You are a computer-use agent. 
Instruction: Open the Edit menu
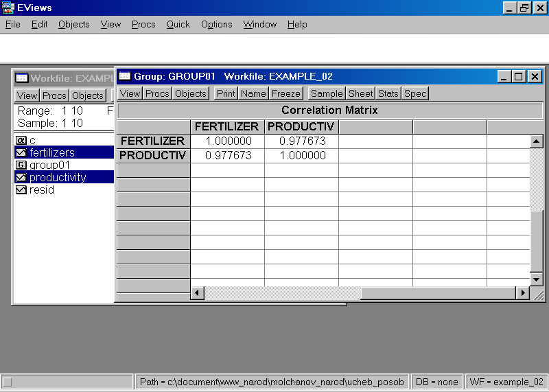click(39, 25)
